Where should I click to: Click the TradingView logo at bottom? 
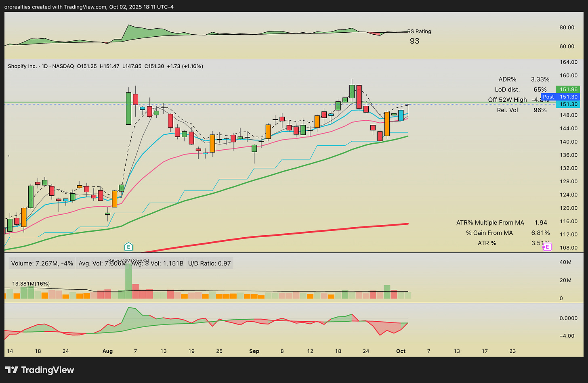click(x=40, y=370)
